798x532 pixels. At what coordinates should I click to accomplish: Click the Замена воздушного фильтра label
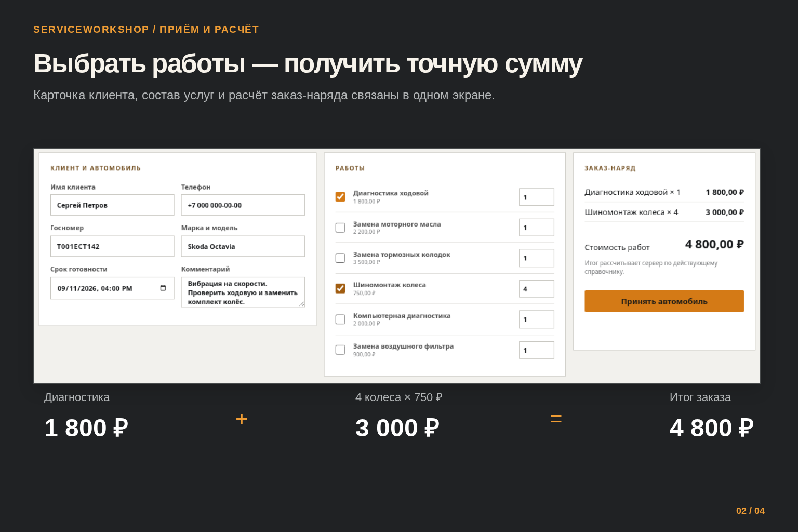point(403,346)
